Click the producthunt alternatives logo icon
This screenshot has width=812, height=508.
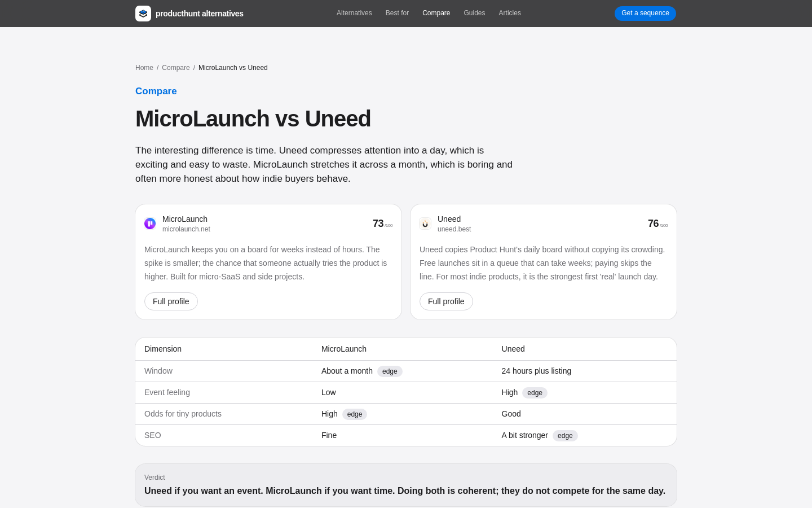pos(143,14)
